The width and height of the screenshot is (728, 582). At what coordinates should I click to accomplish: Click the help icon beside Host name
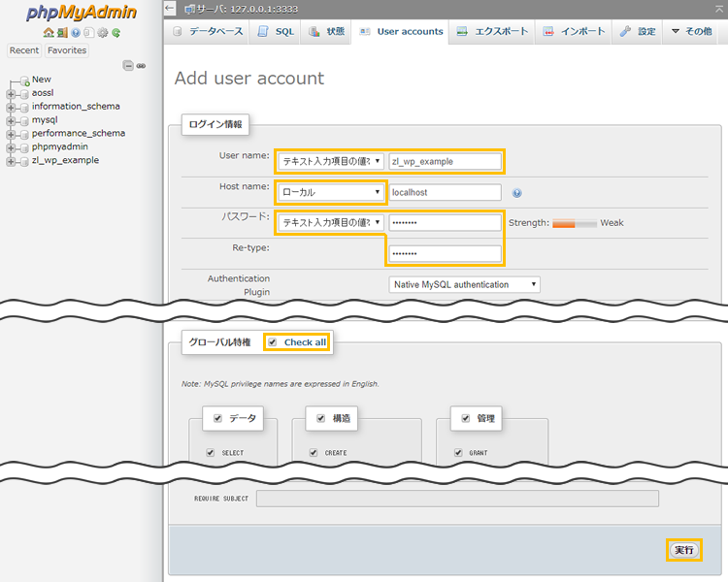[516, 193]
